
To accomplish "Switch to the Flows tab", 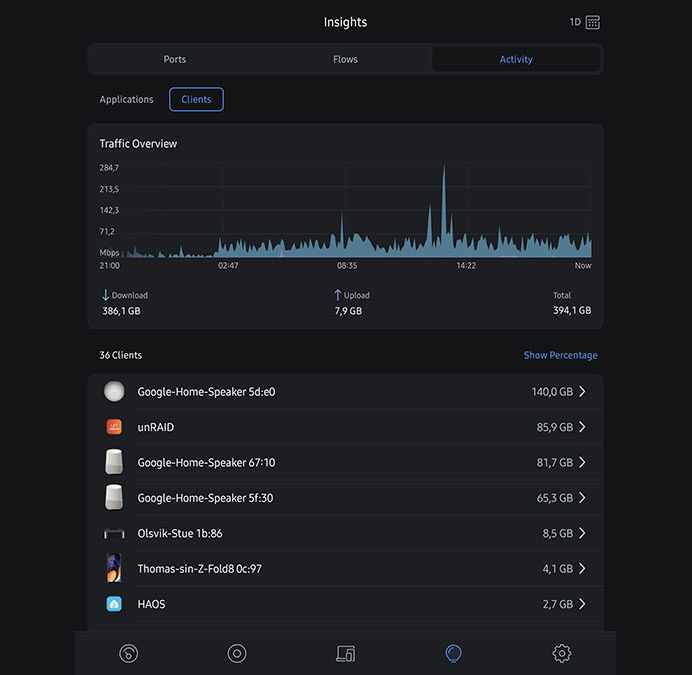I will point(345,59).
